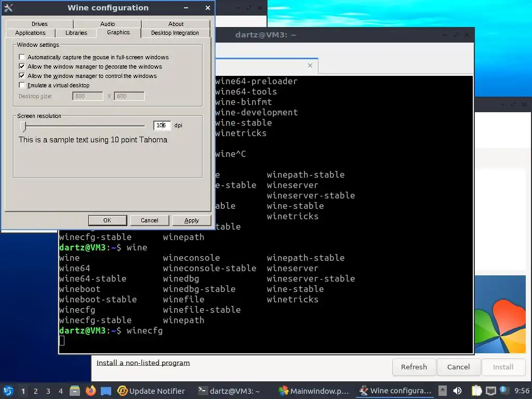The width and height of the screenshot is (532, 399).
Task: Switch to virtual desktop 3
Action: [48, 391]
